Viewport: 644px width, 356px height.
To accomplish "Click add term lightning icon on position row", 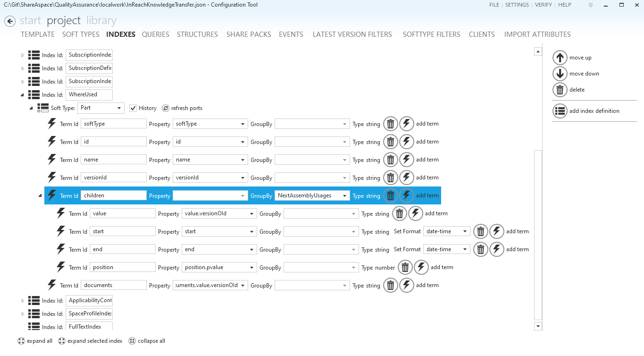I will [421, 268].
